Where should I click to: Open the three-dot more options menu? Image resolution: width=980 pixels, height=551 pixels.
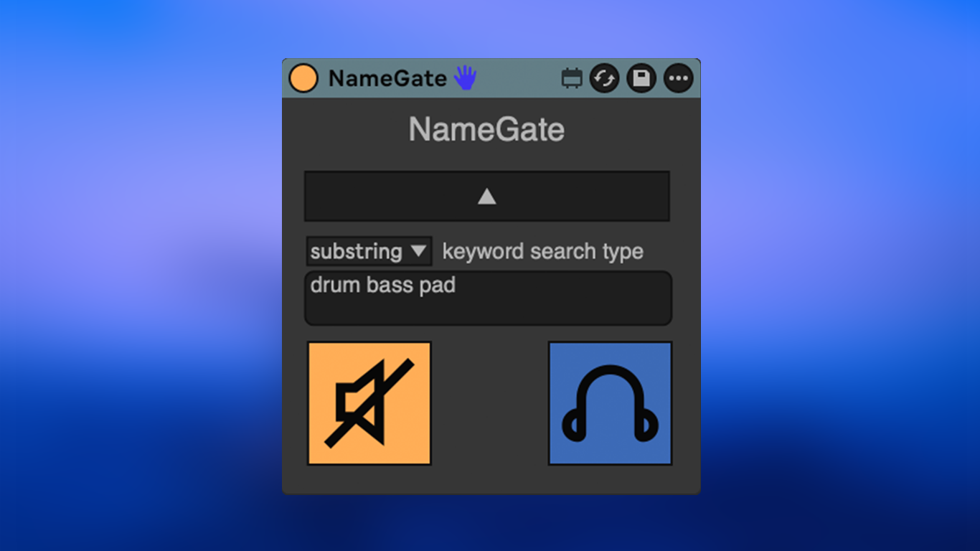click(678, 78)
